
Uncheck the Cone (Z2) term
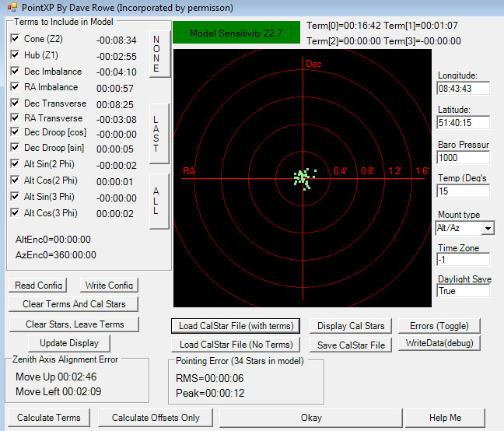click(x=15, y=39)
